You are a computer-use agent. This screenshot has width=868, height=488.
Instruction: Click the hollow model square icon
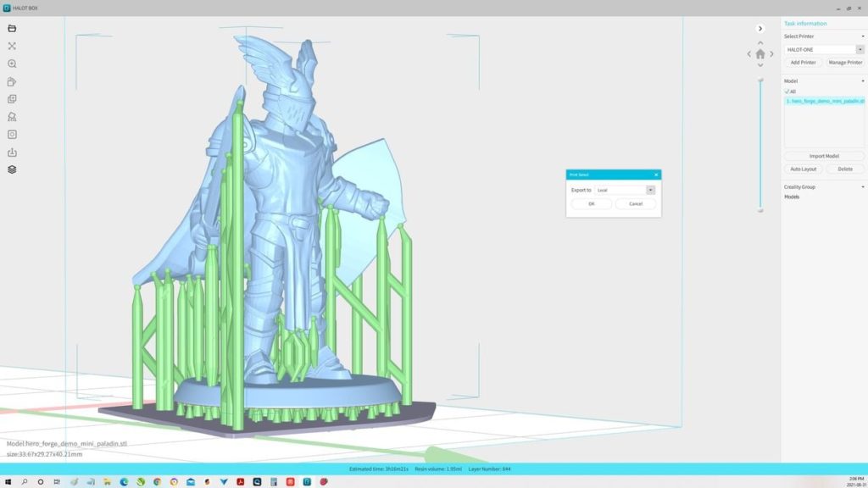click(12, 134)
